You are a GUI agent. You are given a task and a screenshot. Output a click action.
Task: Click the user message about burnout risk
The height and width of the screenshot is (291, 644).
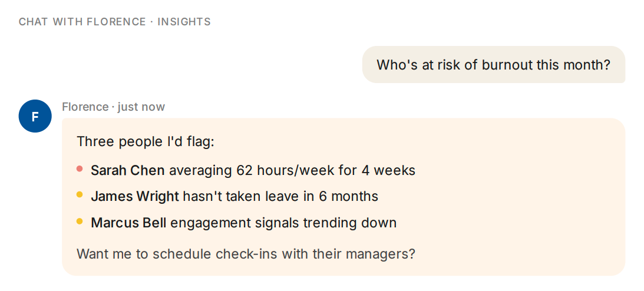point(494,64)
